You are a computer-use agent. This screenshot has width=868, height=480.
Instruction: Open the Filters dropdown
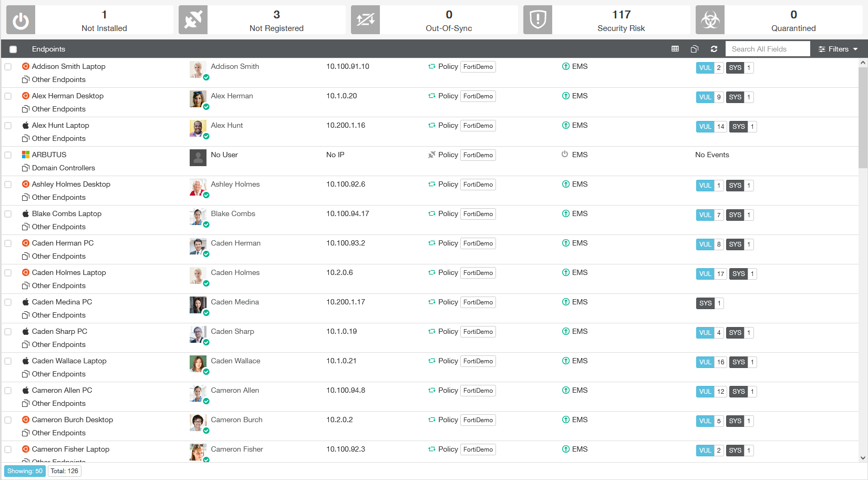pyautogui.click(x=838, y=49)
